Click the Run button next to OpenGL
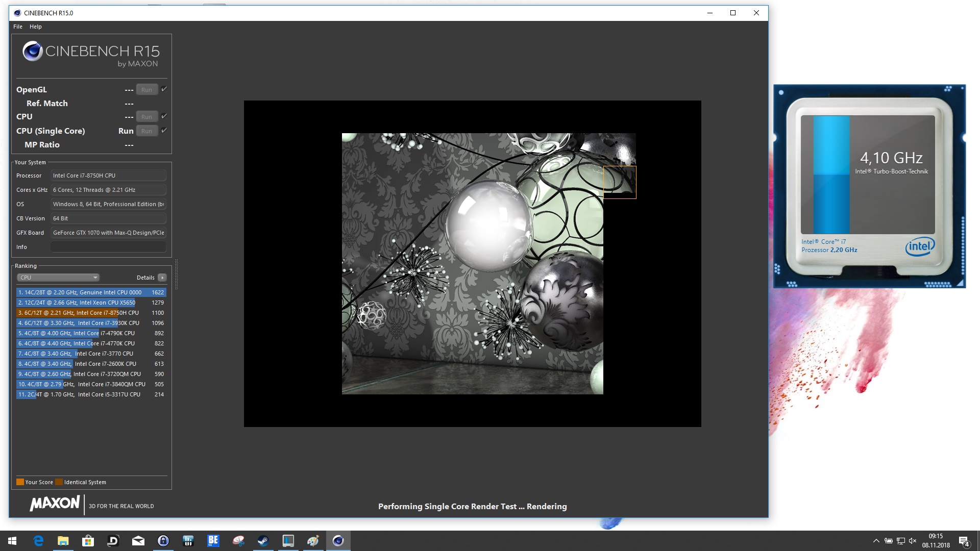 pyautogui.click(x=146, y=90)
